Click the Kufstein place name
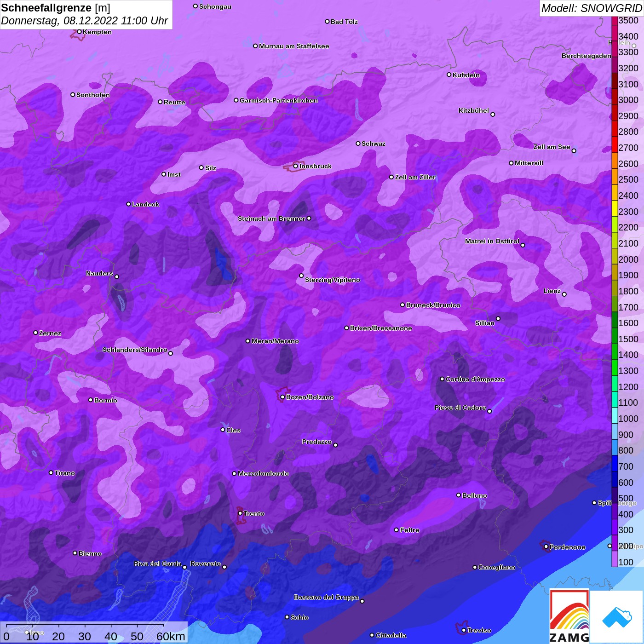The height and width of the screenshot is (644, 644). pos(466,75)
